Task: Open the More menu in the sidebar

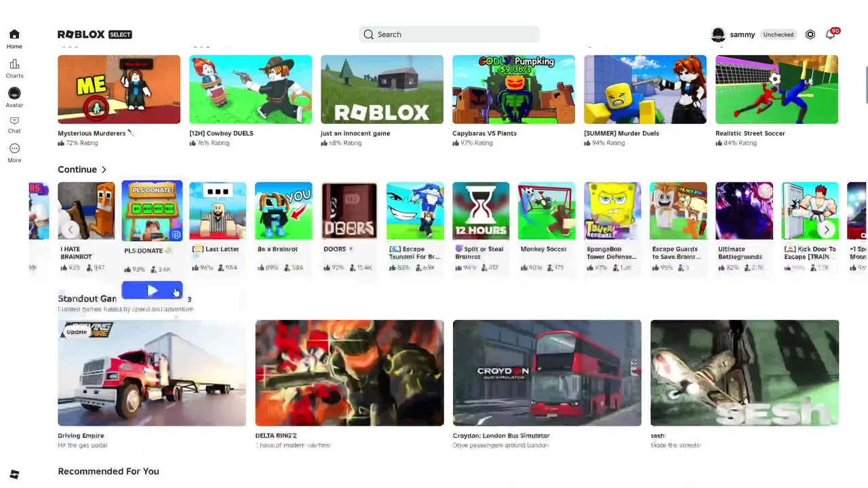Action: (x=14, y=153)
